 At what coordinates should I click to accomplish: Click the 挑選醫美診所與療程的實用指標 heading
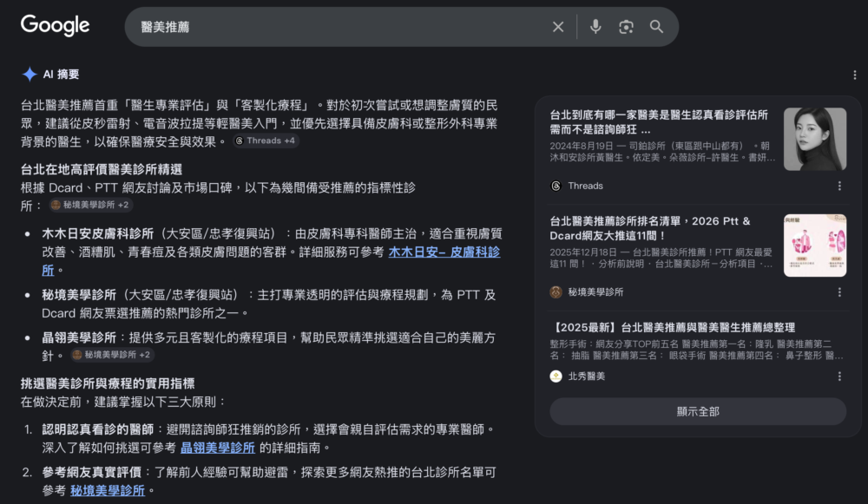pyautogui.click(x=108, y=383)
